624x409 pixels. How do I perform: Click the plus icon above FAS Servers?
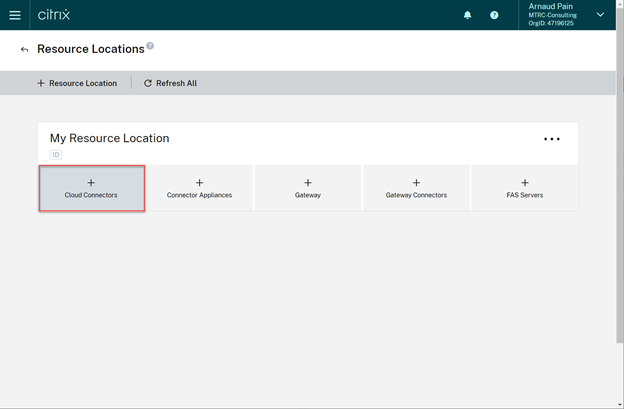point(525,183)
